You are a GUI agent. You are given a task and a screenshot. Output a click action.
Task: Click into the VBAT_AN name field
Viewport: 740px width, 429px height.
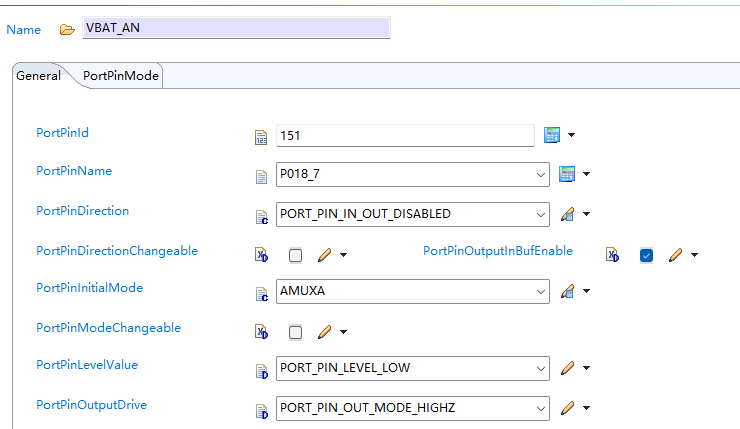[236, 28]
